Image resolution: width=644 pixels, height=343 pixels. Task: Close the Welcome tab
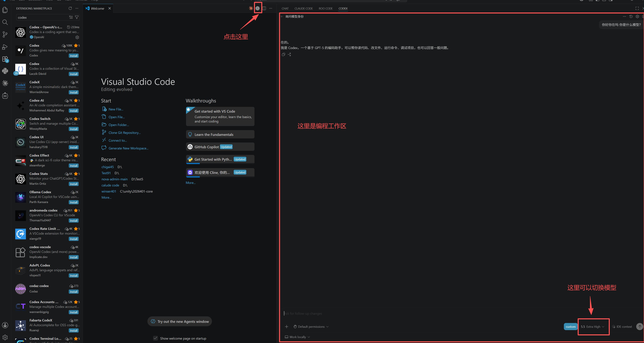click(x=109, y=8)
